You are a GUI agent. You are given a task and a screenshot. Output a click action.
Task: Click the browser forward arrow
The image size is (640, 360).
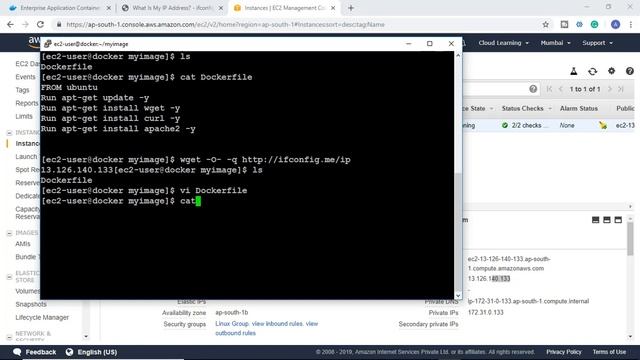(25, 24)
